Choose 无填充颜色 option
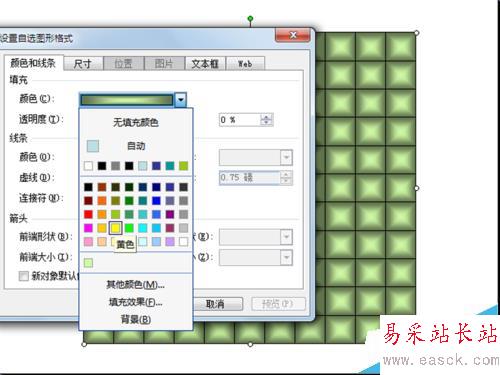This screenshot has width=500, height=375. tap(136, 122)
